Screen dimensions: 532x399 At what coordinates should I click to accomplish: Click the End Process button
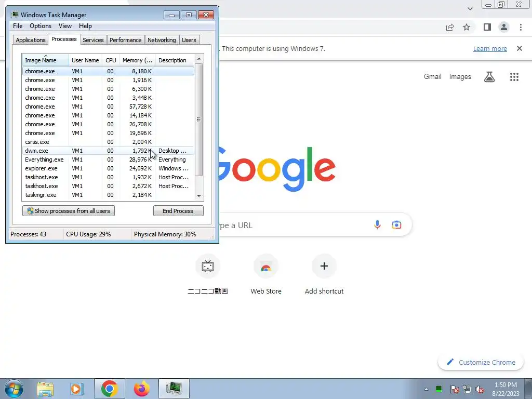tap(178, 211)
